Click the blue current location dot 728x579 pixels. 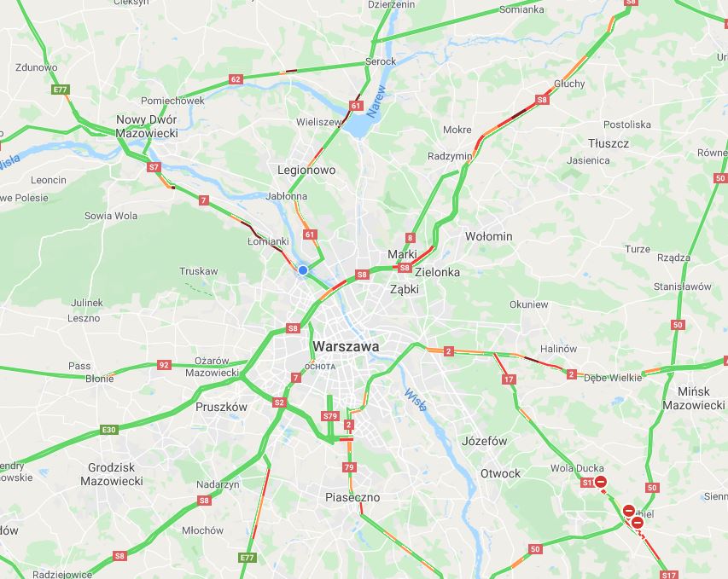pos(303,270)
